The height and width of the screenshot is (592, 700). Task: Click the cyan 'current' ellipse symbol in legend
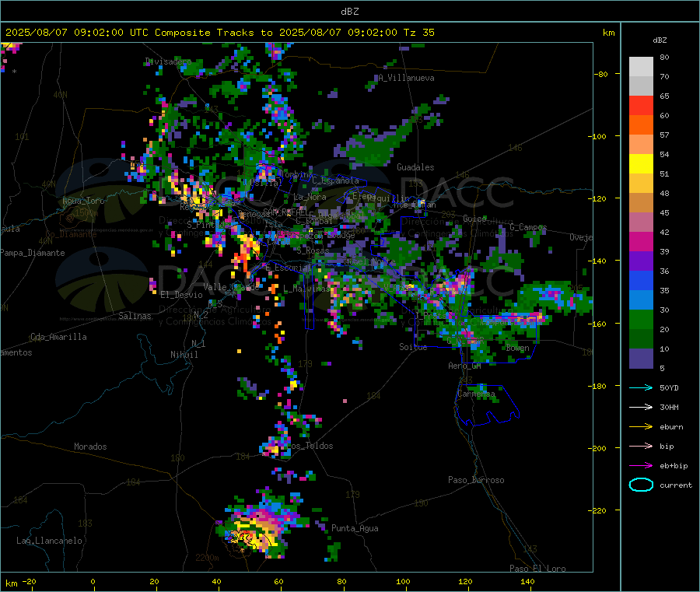[x=641, y=485]
